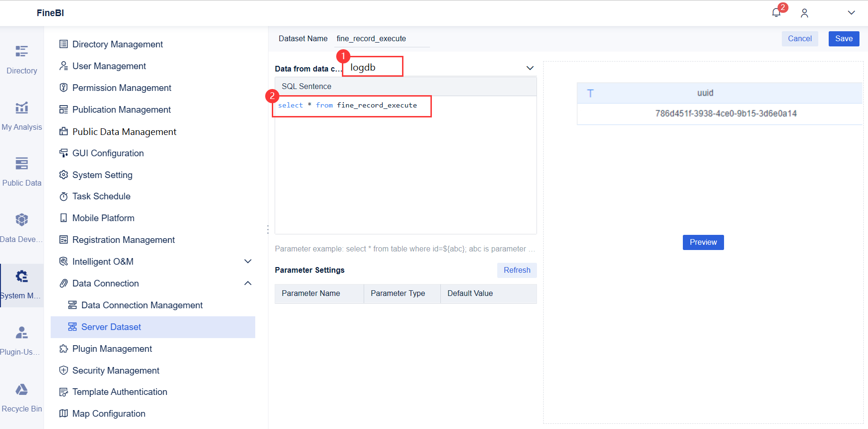868x429 pixels.
Task: Click Default Value column header
Action: pos(489,294)
